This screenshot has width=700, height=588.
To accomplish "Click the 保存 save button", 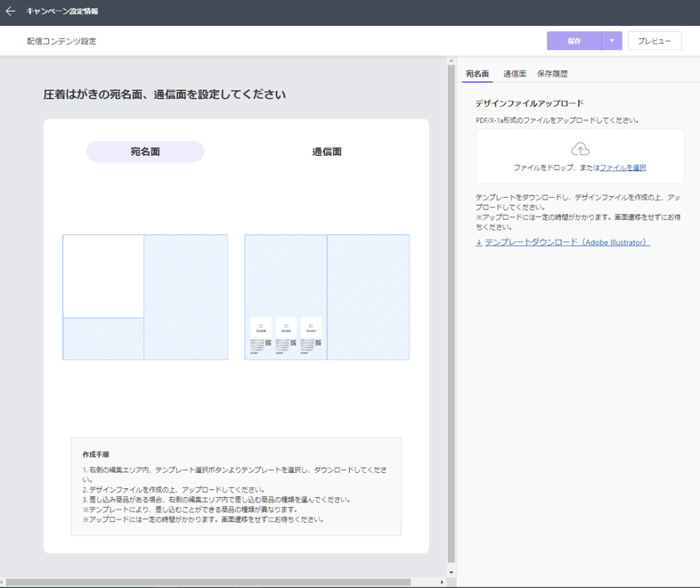I will 574,41.
